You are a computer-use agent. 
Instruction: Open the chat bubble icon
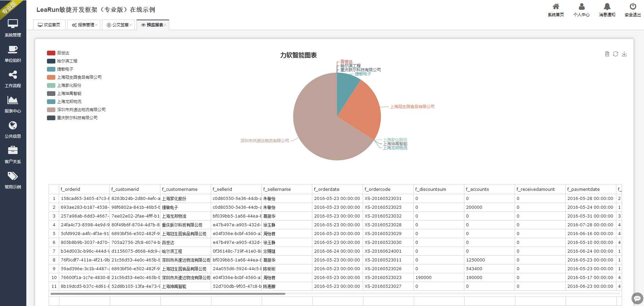pos(637,298)
